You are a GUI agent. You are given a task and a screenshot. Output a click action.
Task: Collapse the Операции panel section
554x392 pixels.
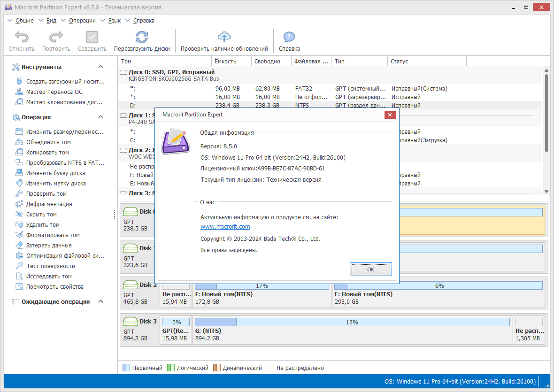coord(100,117)
